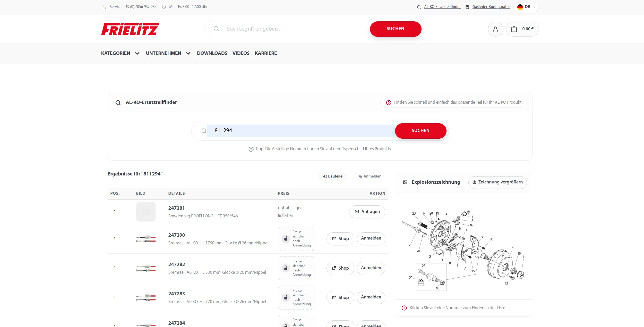
Task: Click Shop for part 247283
Action: (340, 298)
